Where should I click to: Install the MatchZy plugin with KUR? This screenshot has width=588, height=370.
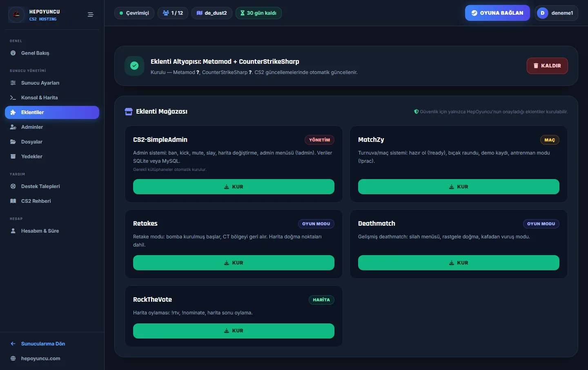tap(459, 187)
